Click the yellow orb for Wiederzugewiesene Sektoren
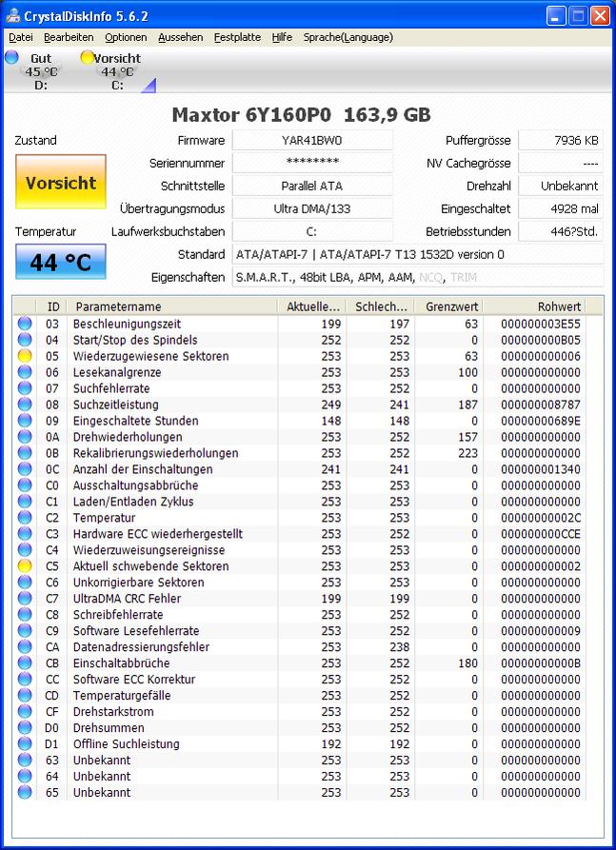 click(25, 356)
